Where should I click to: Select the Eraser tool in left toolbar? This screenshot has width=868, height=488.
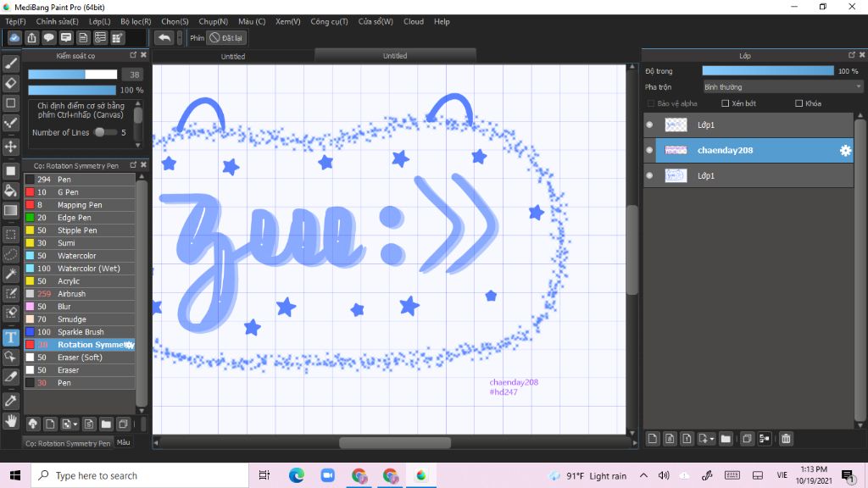10,83
